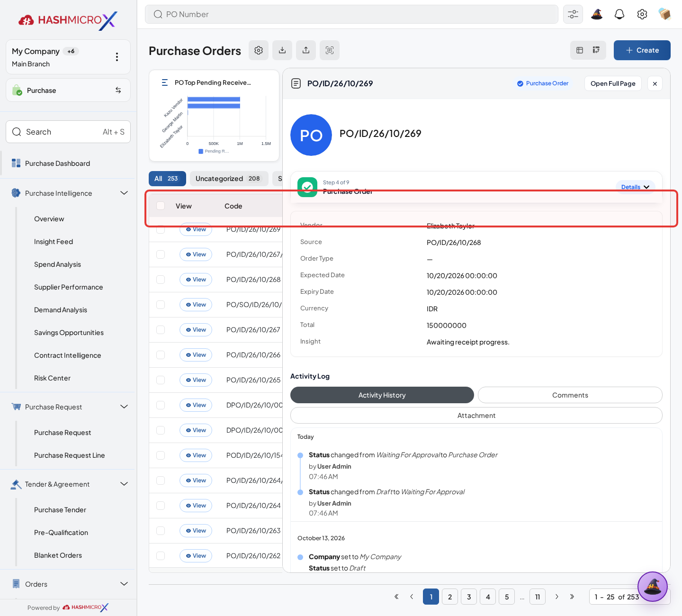Viewport: 682px width, 616px height.
Task: Click the Purchase Orders settings gear icon
Action: [259, 50]
